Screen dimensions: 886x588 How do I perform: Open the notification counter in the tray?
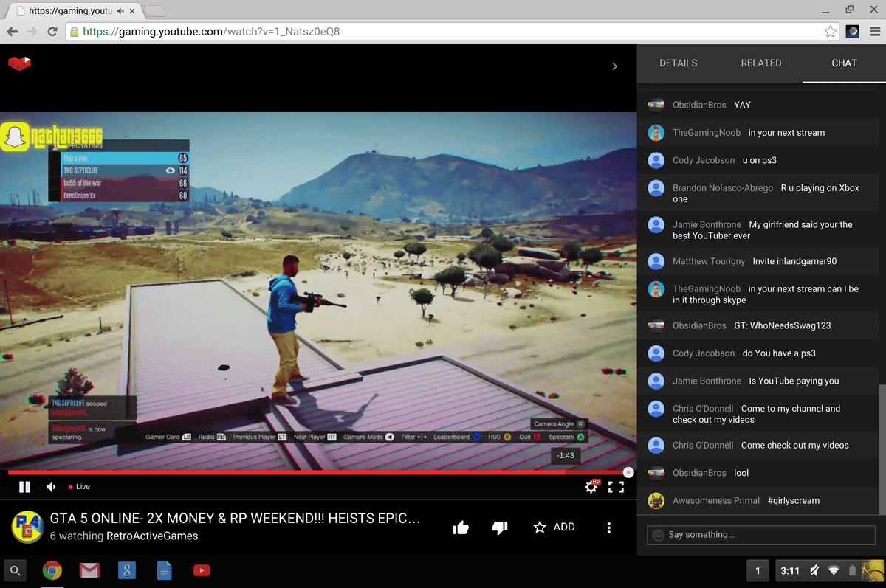click(757, 570)
